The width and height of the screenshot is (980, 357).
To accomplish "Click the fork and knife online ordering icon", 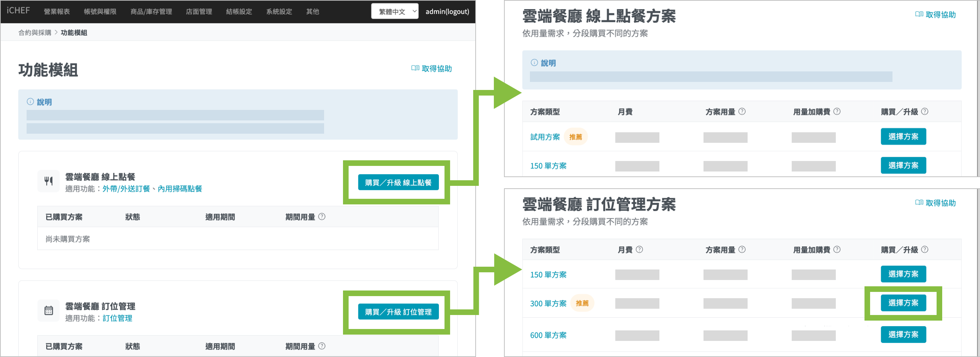I will click(48, 181).
